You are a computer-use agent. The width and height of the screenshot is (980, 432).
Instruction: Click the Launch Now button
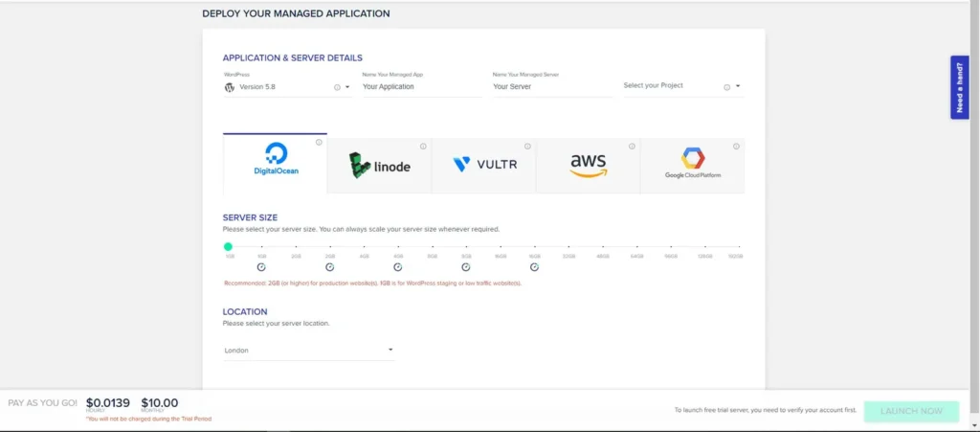tap(911, 411)
